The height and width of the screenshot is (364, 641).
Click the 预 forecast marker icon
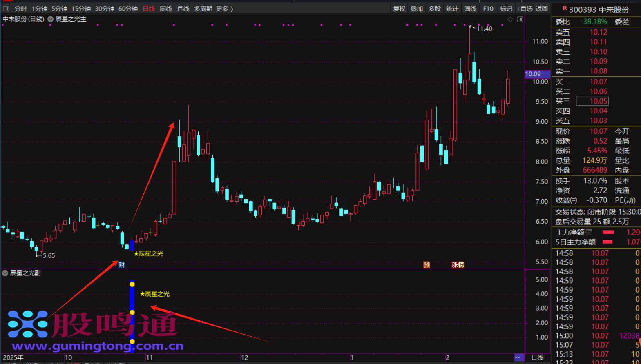tap(427, 265)
